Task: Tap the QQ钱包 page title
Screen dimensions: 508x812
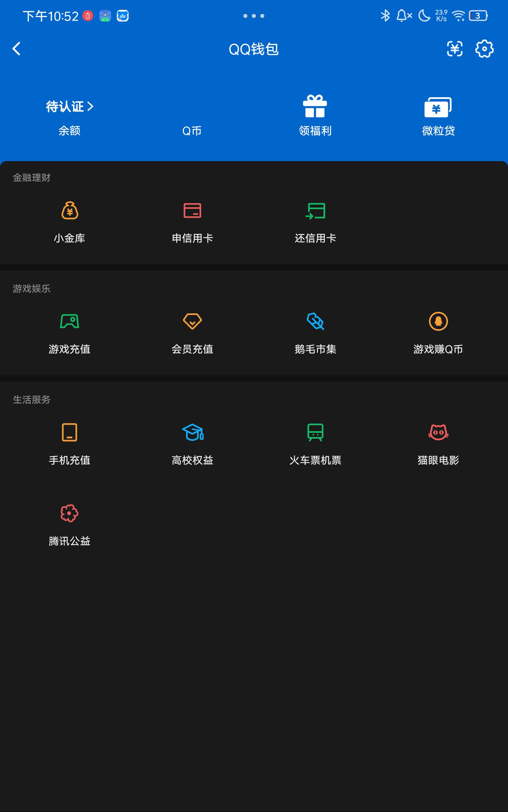Action: pos(254,49)
